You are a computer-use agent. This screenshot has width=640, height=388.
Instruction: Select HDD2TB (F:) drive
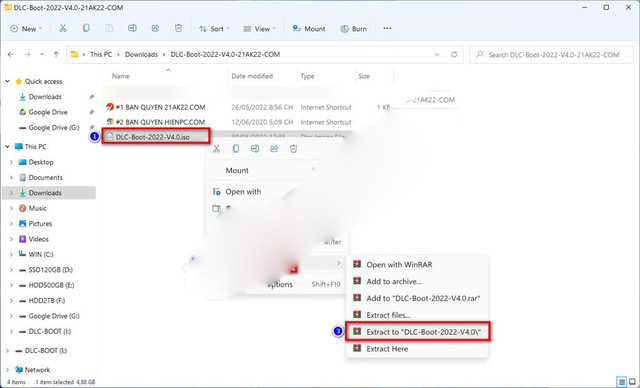(x=47, y=301)
